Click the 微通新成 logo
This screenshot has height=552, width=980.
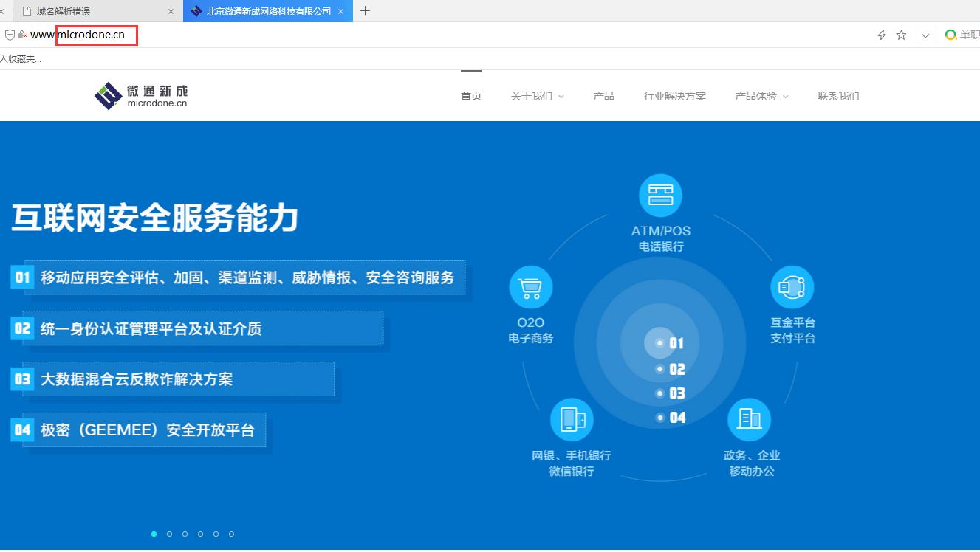click(141, 95)
